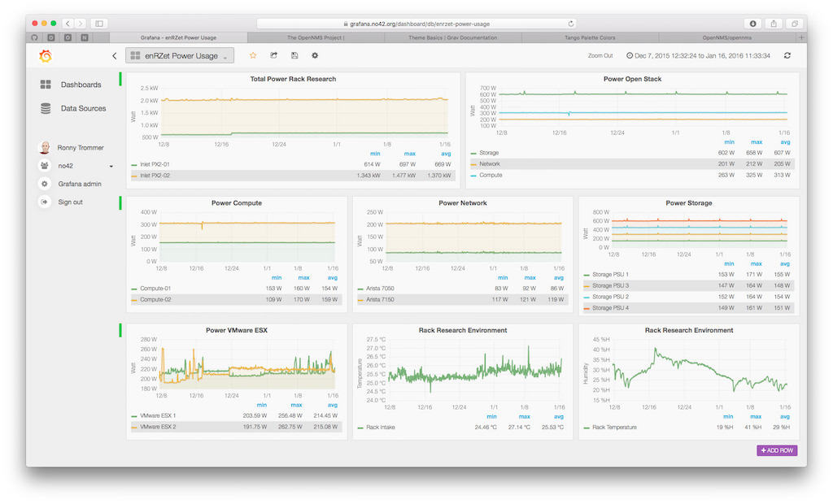Open Safari downloads button
Image resolution: width=833 pixels, height=504 pixels.
click(752, 24)
